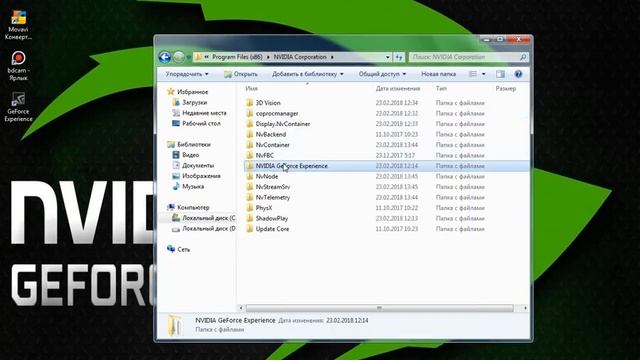Click the Видео library icon

click(x=176, y=155)
